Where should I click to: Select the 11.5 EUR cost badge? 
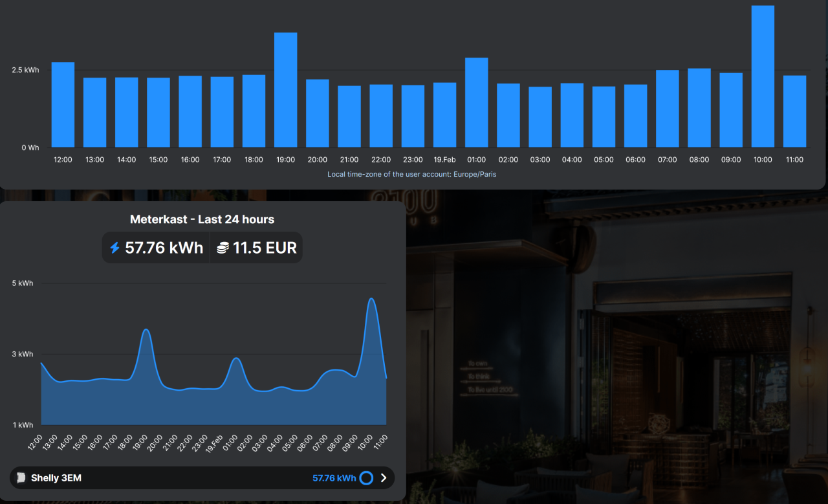(x=257, y=248)
